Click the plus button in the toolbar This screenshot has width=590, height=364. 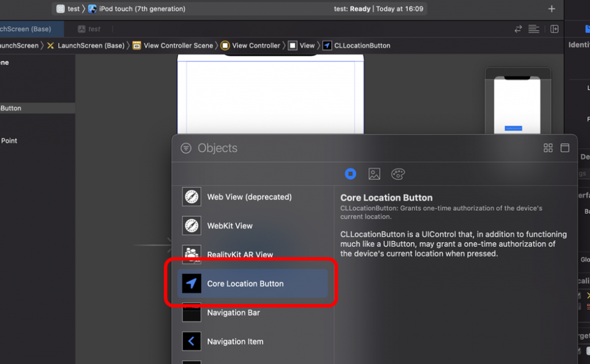[x=551, y=9]
